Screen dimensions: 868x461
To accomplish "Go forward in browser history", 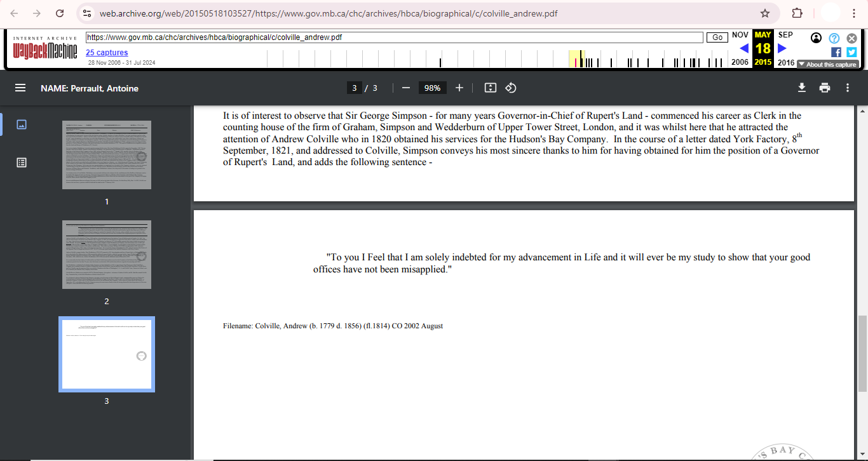I will (37, 13).
